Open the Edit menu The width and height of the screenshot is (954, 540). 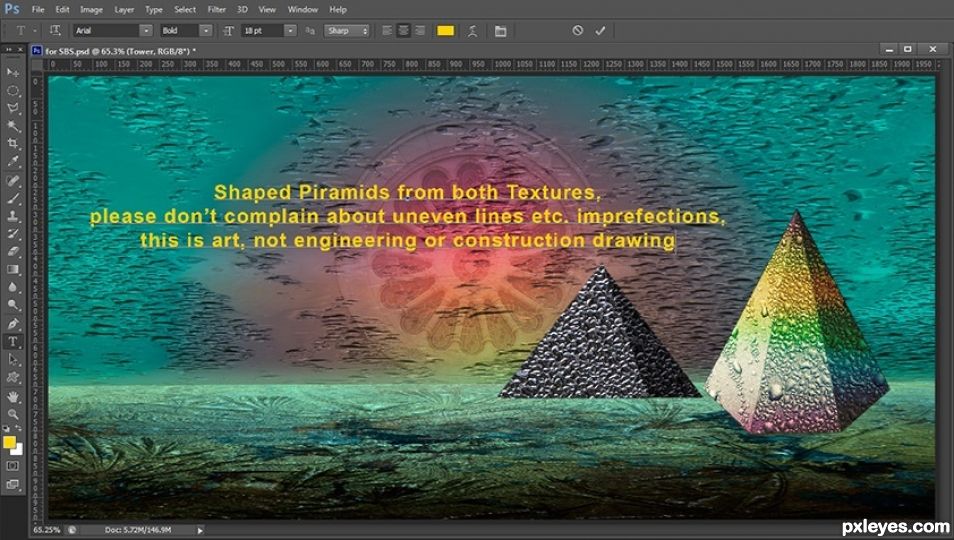[x=62, y=9]
